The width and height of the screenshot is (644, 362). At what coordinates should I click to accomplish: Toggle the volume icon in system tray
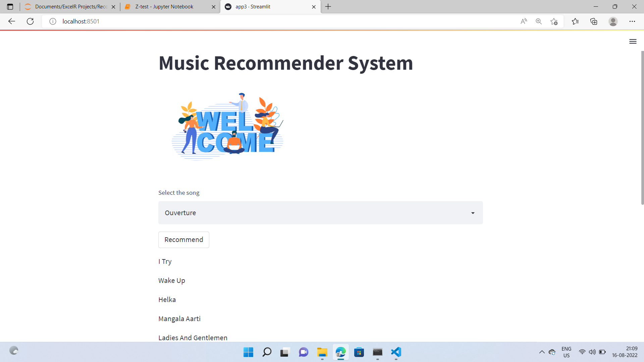(x=592, y=352)
